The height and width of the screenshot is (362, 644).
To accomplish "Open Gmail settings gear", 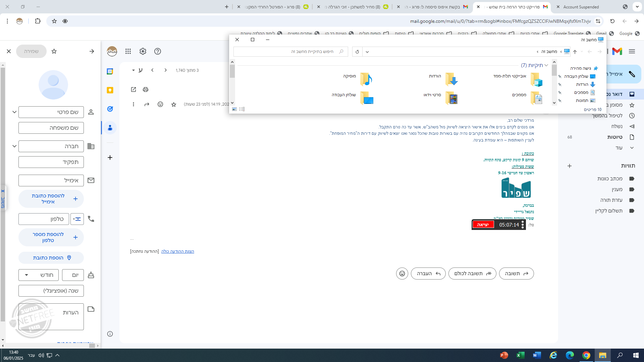I will coord(143,51).
